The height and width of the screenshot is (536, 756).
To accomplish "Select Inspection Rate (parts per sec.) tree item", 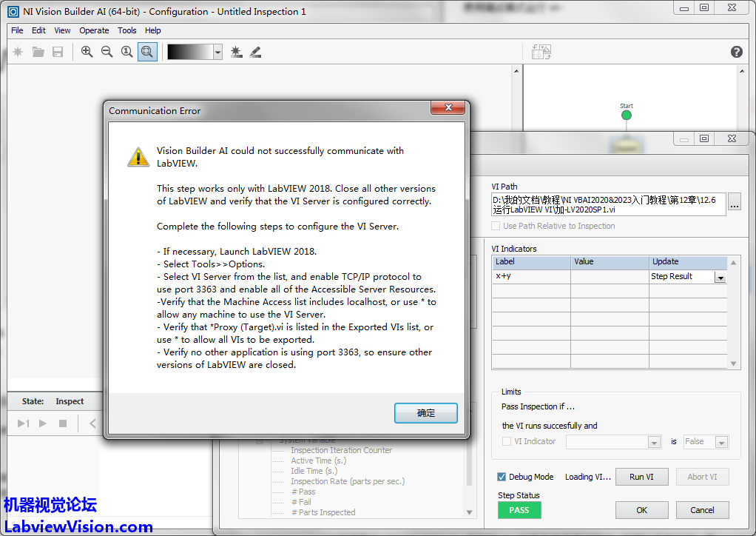I will pos(348,481).
